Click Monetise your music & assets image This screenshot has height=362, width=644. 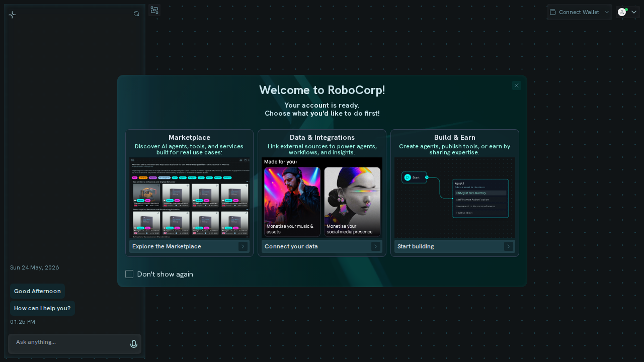tap(292, 202)
